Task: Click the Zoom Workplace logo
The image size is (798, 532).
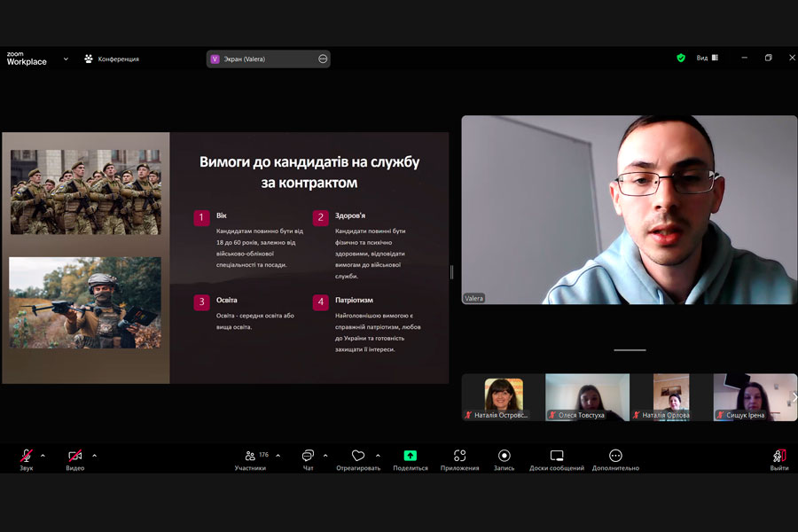Action: pos(27,59)
